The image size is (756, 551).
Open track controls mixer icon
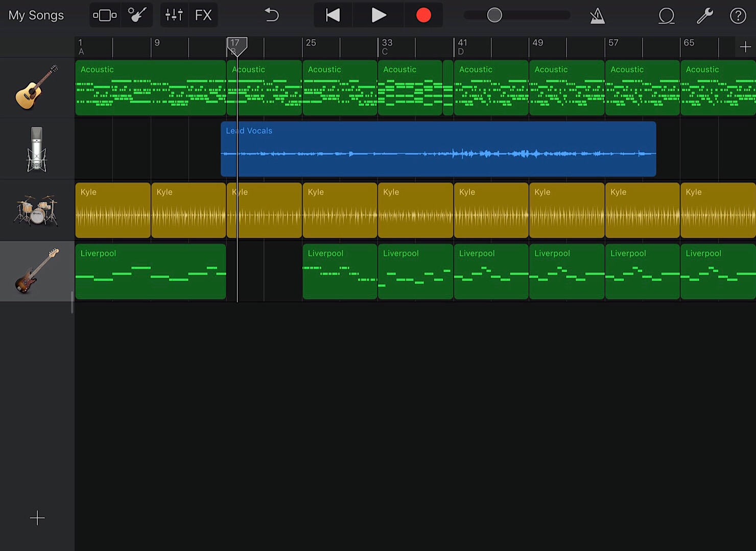[x=174, y=15]
